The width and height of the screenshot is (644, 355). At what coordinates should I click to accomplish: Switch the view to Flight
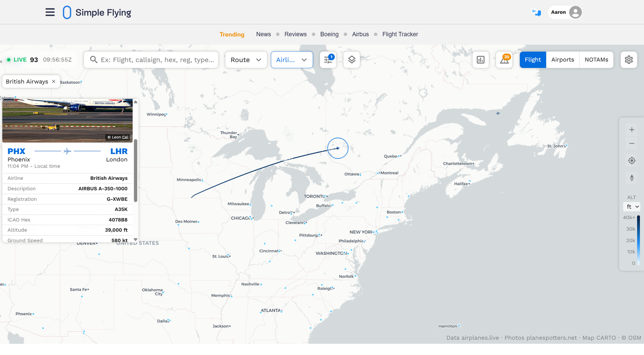coord(533,60)
